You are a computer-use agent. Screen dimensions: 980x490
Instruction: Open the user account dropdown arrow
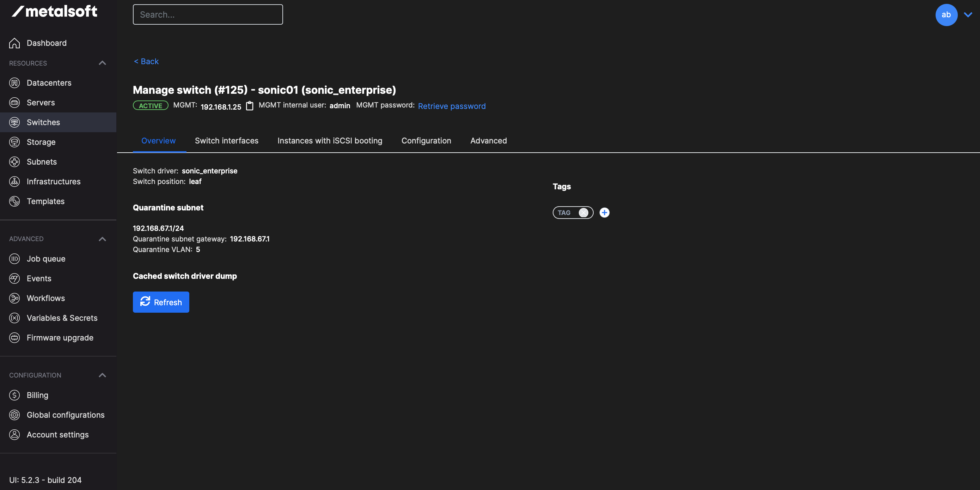point(968,15)
